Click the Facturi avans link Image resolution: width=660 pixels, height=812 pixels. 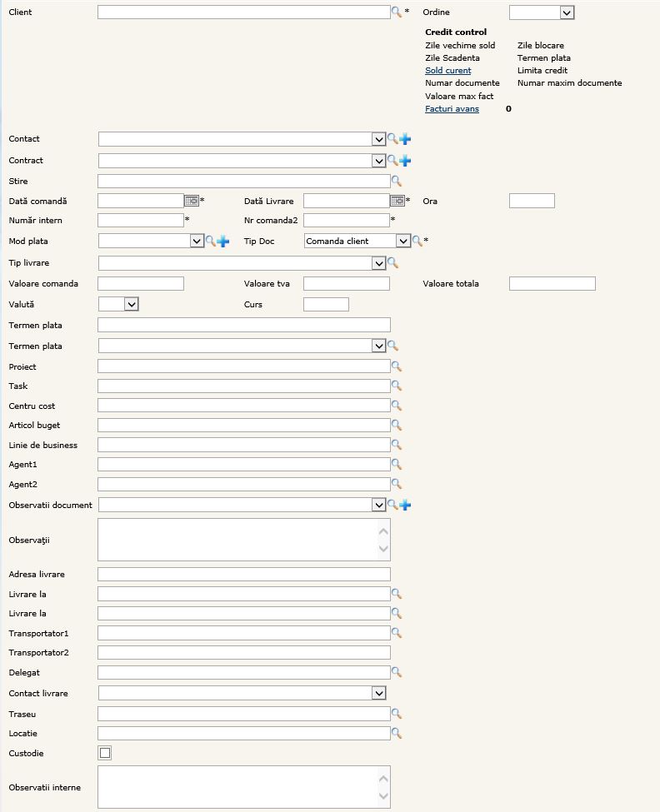(x=452, y=109)
